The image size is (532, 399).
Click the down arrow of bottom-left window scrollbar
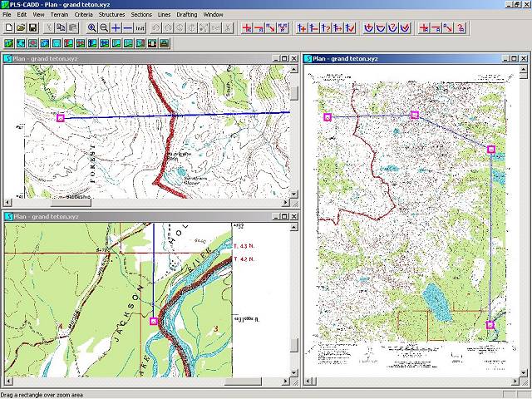point(293,373)
